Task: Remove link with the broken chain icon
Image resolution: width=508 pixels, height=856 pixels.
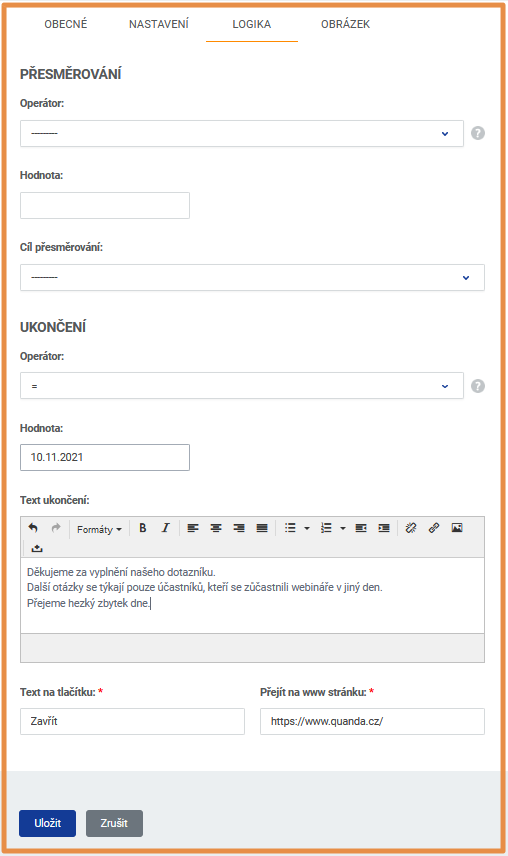Action: point(411,528)
